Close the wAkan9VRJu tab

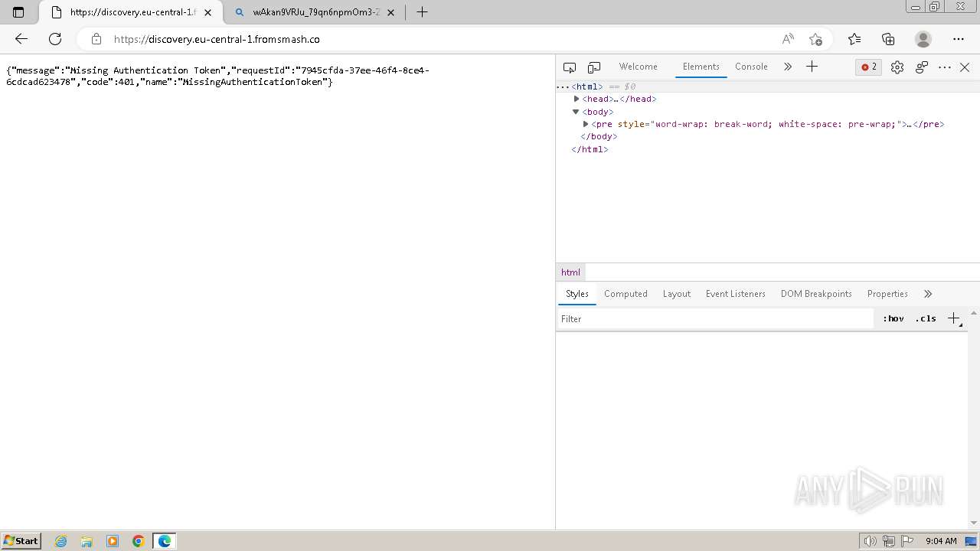tap(391, 12)
